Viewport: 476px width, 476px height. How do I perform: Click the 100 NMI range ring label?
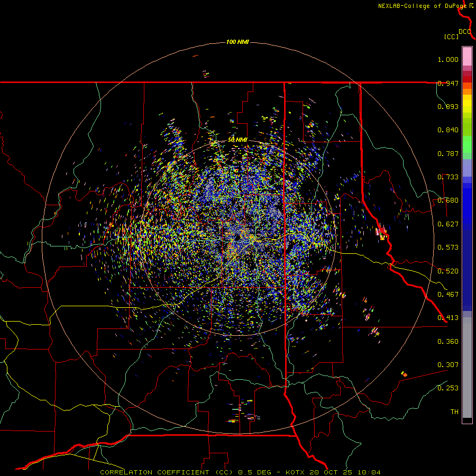tap(237, 42)
